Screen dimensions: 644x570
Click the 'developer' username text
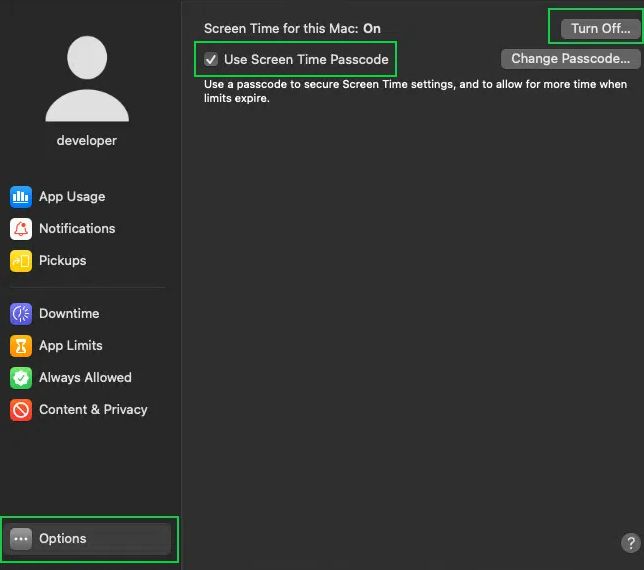click(87, 141)
